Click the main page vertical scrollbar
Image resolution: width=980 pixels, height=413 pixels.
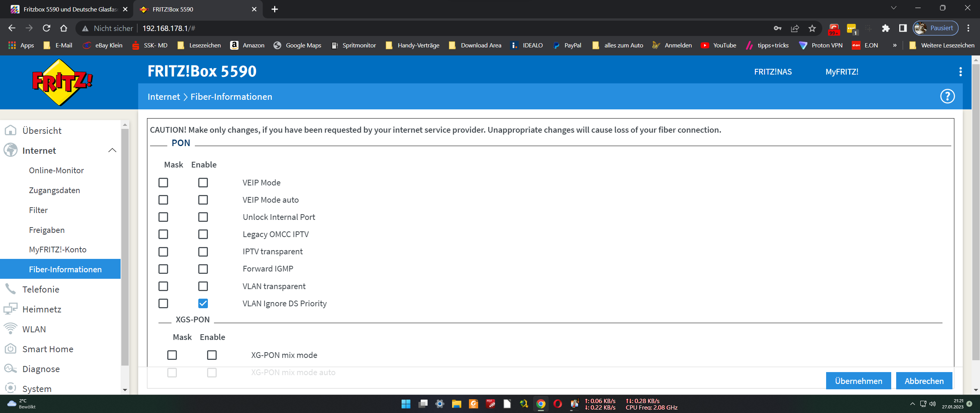point(976,211)
